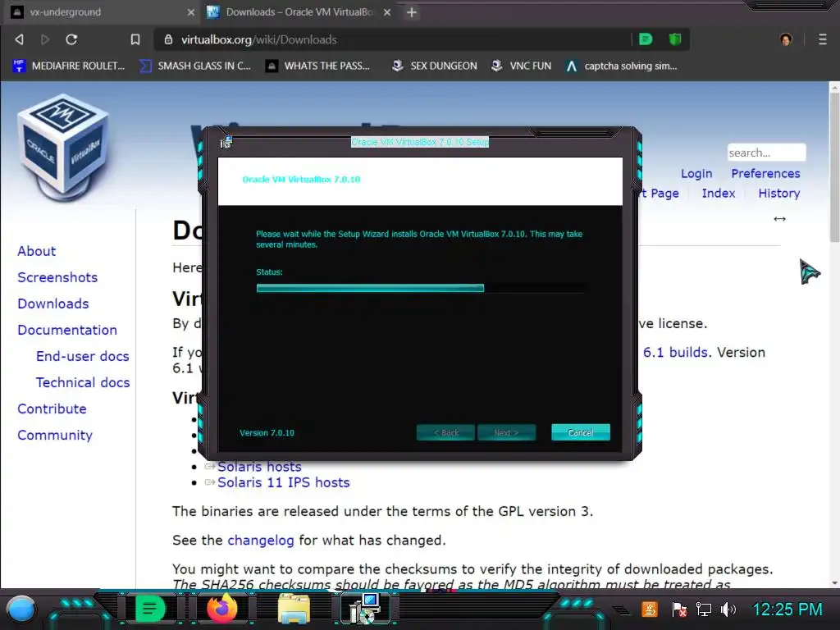The width and height of the screenshot is (840, 630).
Task: Open the Preferences link
Action: 765,174
